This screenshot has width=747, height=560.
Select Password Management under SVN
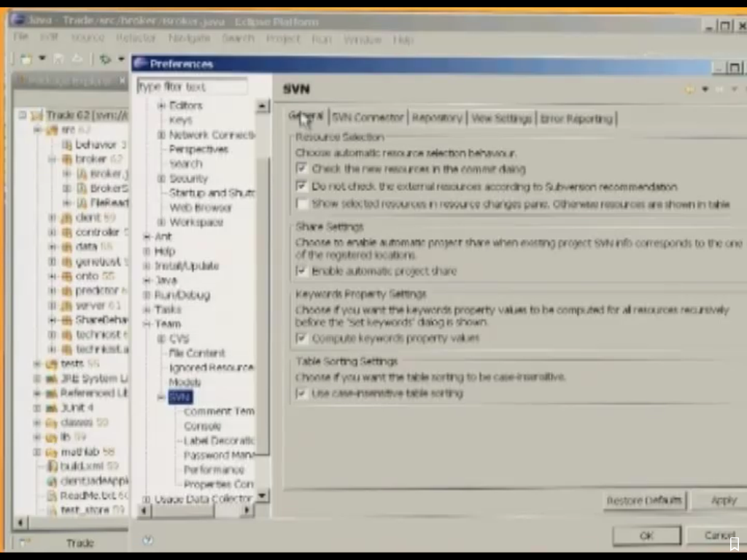point(219,455)
